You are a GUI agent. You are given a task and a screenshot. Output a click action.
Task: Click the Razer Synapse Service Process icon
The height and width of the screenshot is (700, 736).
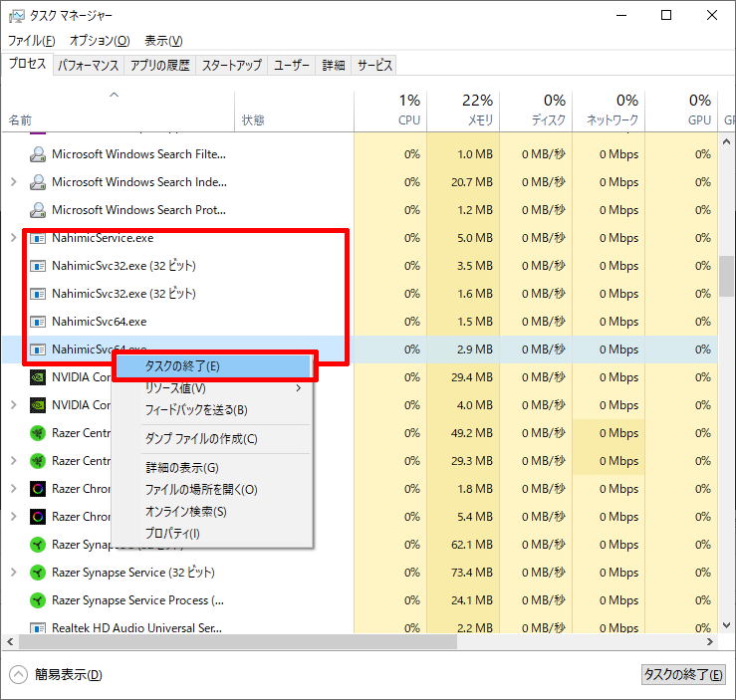[38, 600]
